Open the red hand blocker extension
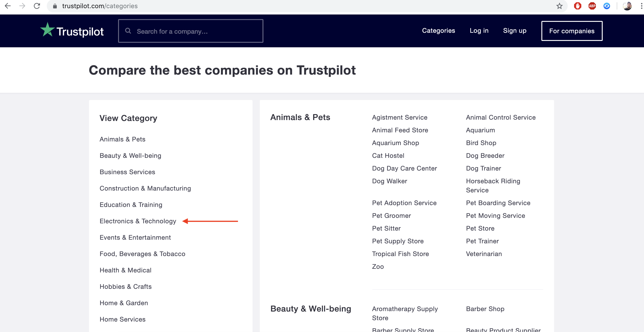 tap(577, 6)
